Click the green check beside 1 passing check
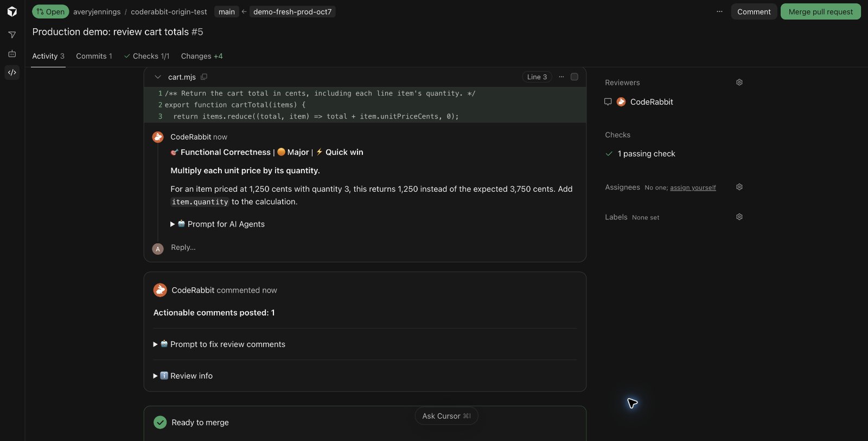868x441 pixels. (x=609, y=154)
